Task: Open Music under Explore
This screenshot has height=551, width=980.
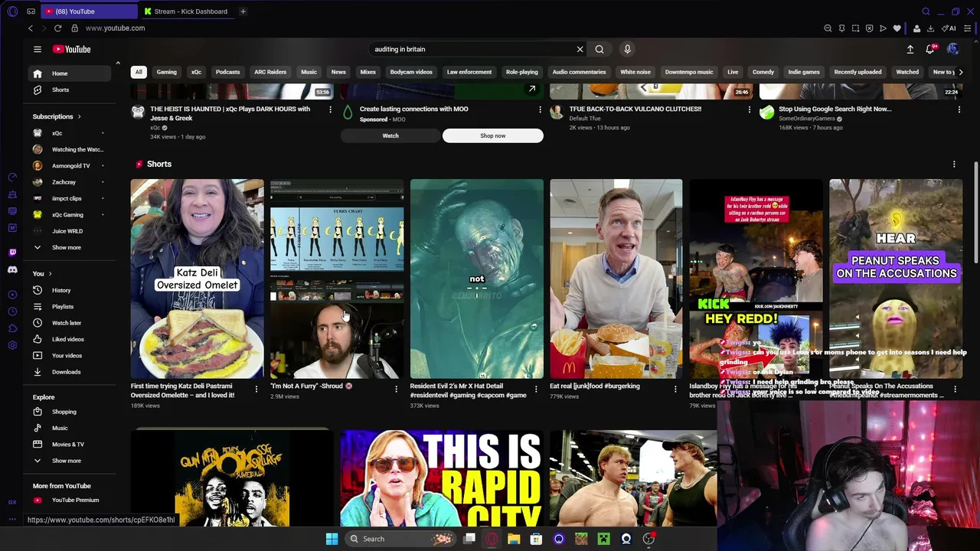Action: (x=70, y=428)
